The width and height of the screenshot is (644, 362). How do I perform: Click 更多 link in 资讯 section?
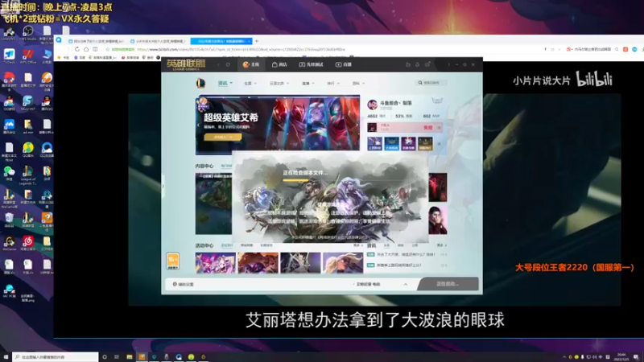441,245
